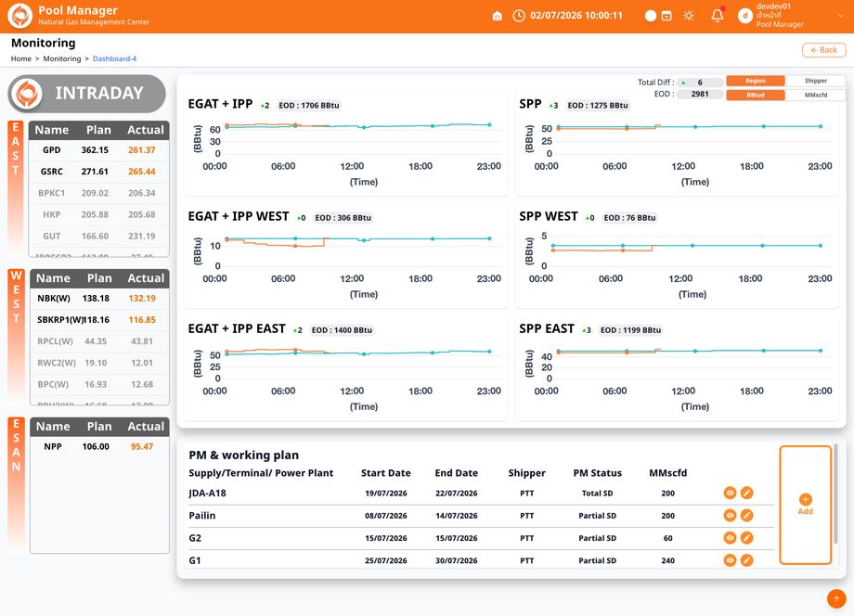The height and width of the screenshot is (616, 854).
Task: Open notifications bell
Action: [718, 15]
